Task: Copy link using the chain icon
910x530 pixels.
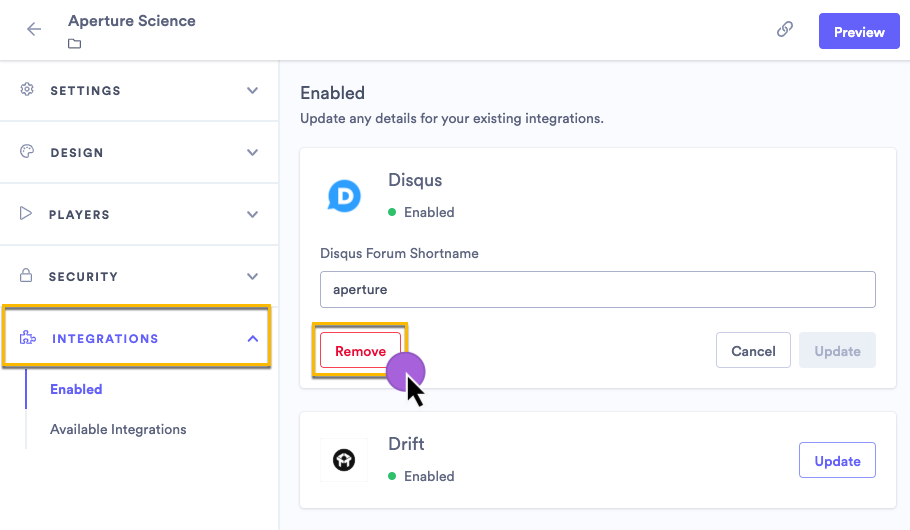Action: coord(785,29)
